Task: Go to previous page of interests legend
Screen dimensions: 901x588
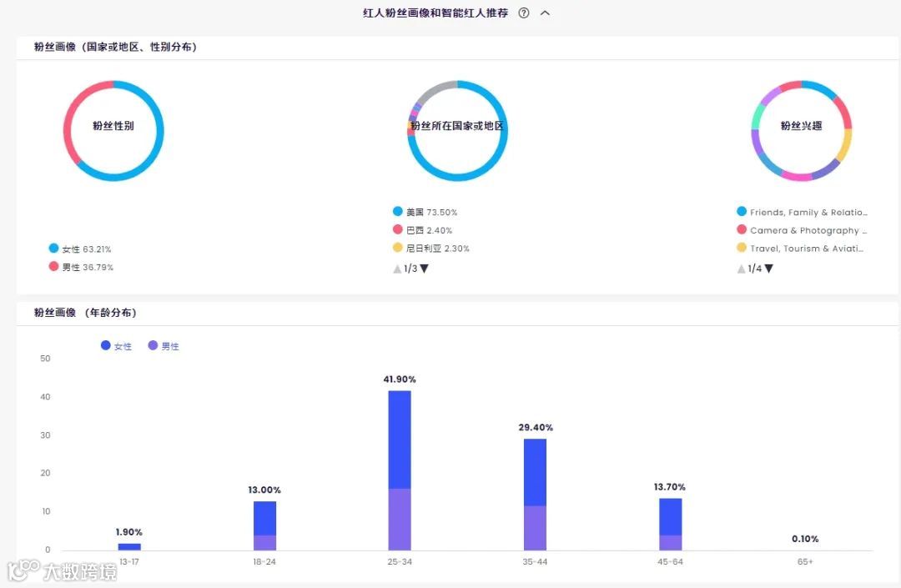Action: tap(742, 269)
